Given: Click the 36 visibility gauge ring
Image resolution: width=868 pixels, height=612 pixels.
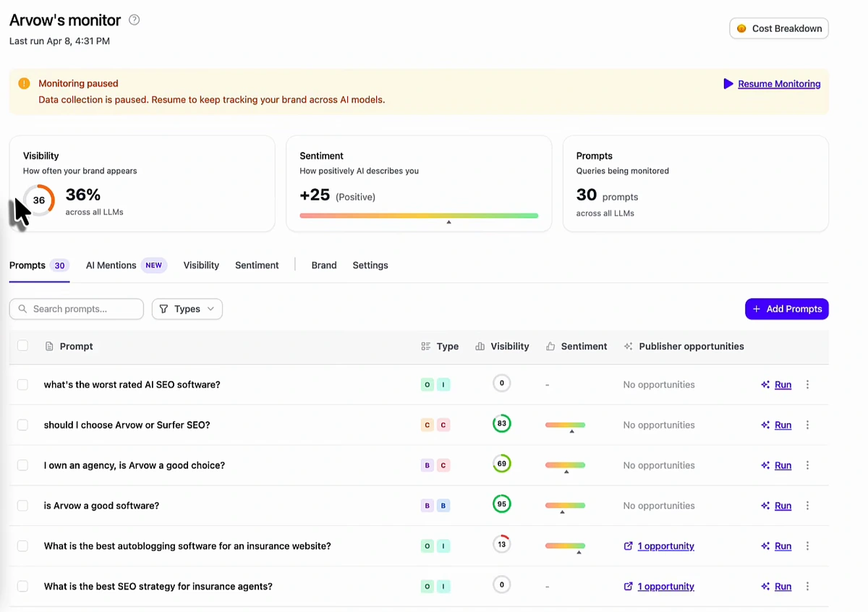Looking at the screenshot, I should pos(39,200).
